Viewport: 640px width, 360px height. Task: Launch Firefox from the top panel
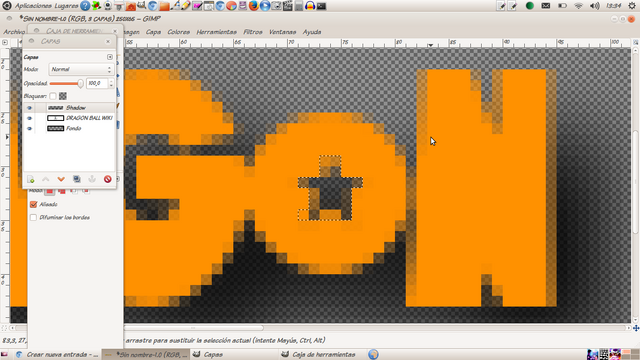(253, 6)
